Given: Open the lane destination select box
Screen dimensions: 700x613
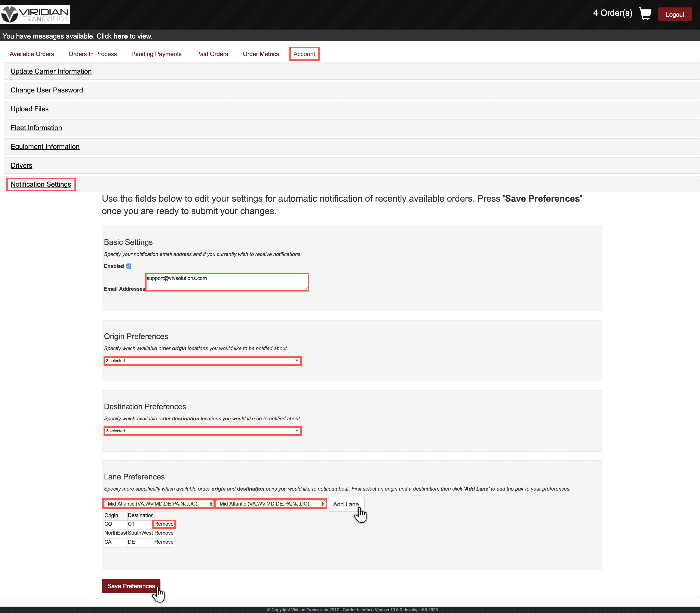Looking at the screenshot, I should [x=271, y=504].
